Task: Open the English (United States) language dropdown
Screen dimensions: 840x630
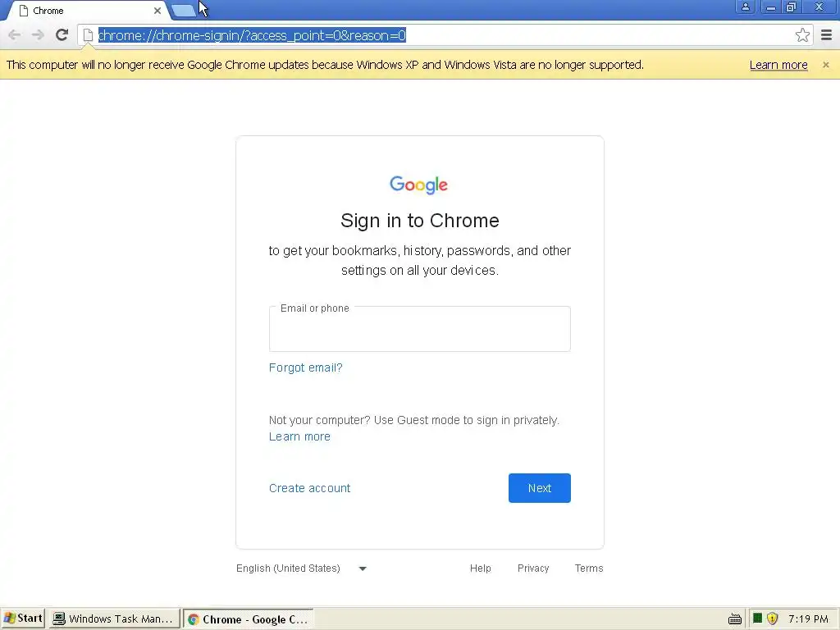Action: pos(301,568)
